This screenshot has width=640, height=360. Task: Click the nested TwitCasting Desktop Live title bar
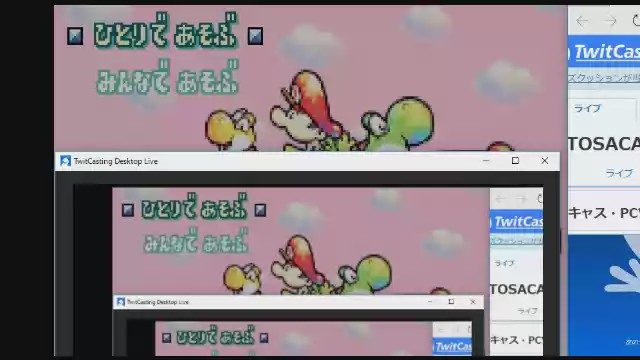pos(298,302)
